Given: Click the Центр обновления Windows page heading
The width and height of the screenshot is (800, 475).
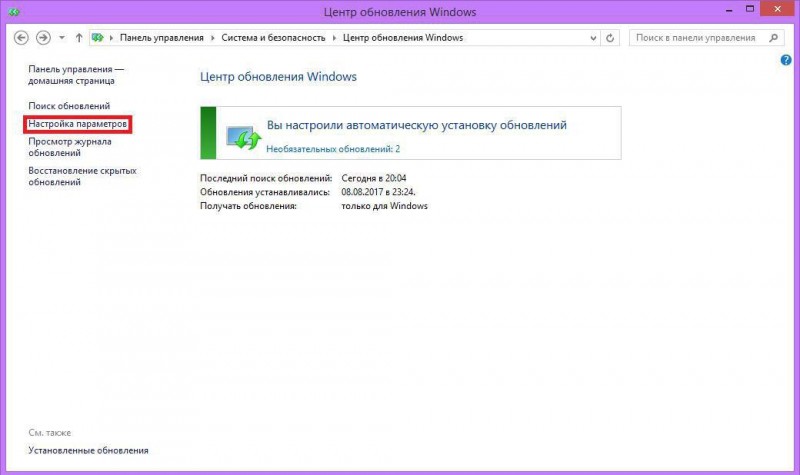Looking at the screenshot, I should [279, 77].
